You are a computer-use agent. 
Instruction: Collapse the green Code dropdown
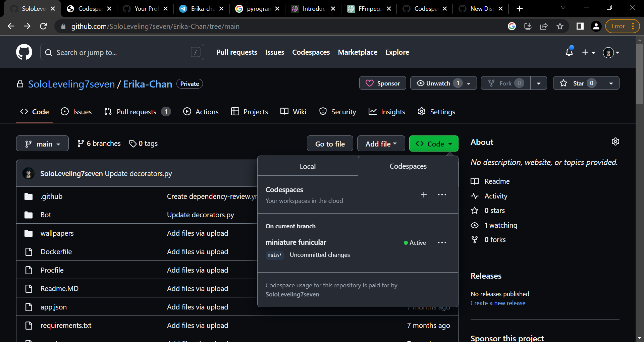434,144
